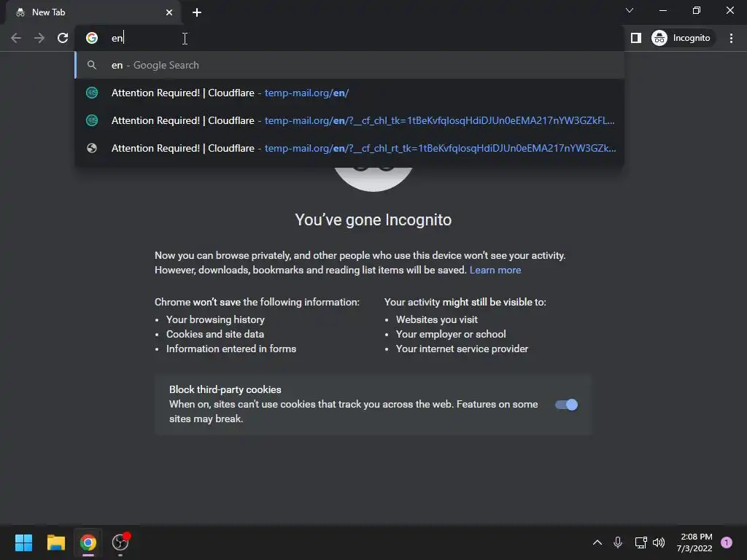Click the Google icon in the address bar
The image size is (747, 560).
(x=92, y=38)
